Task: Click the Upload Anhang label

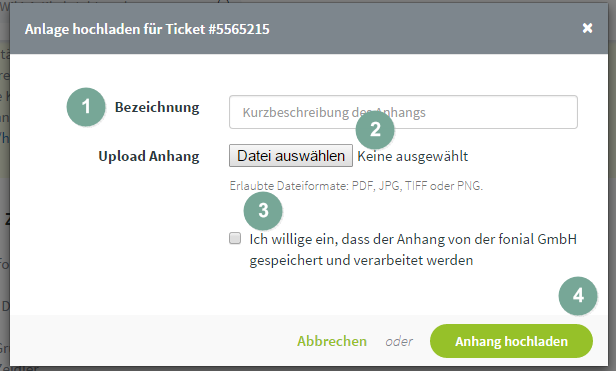Action: (x=148, y=156)
